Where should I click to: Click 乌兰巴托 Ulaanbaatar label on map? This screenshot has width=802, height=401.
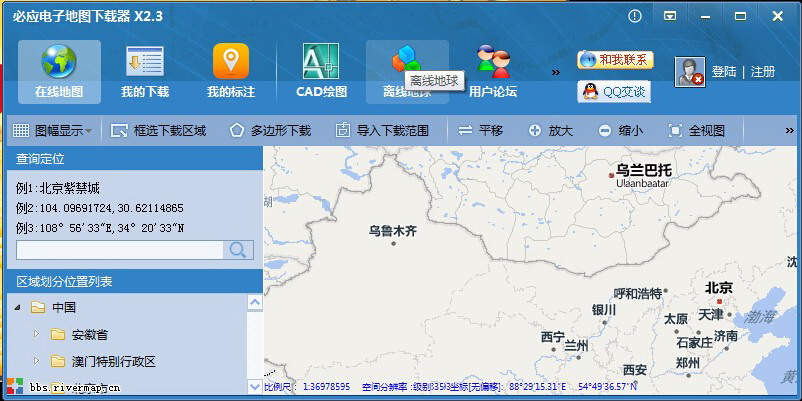643,175
